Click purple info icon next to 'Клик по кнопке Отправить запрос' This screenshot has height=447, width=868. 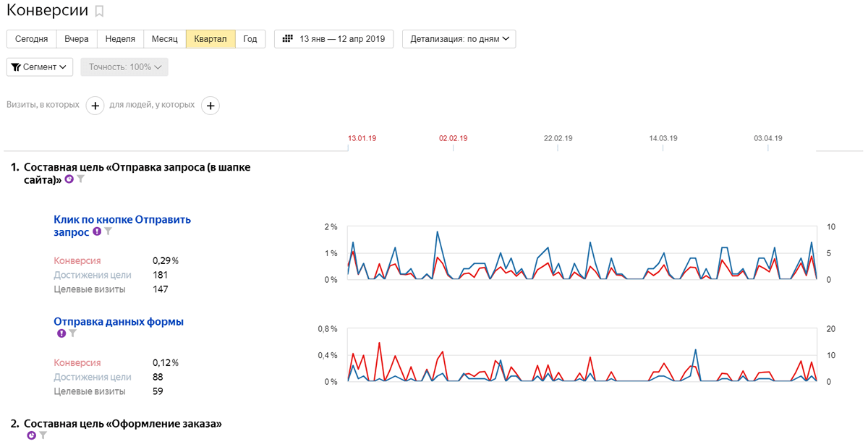pyautogui.click(x=97, y=231)
